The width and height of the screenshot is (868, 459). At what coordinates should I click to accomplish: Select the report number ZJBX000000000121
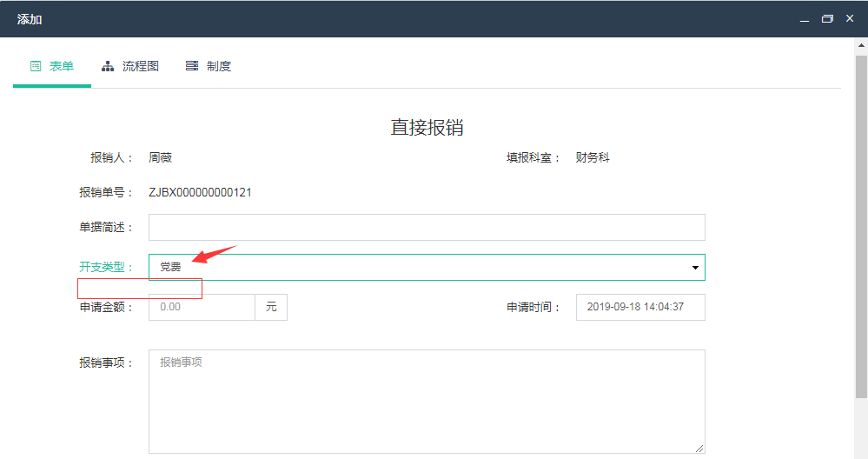(201, 193)
